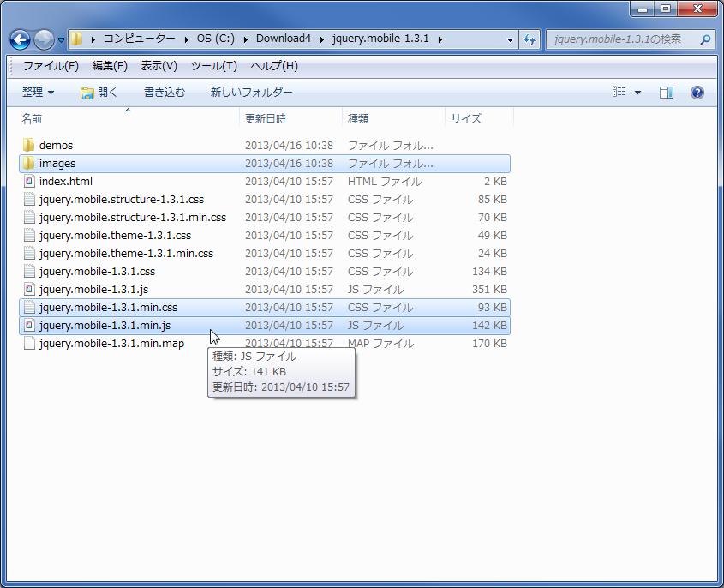Click the jquery.mobile-1.3.1.min.map file icon
This screenshot has width=724, height=588.
tap(29, 343)
